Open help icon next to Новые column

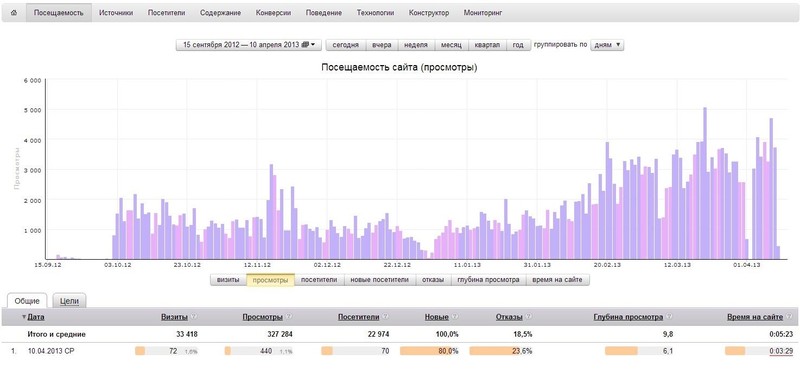[455, 317]
